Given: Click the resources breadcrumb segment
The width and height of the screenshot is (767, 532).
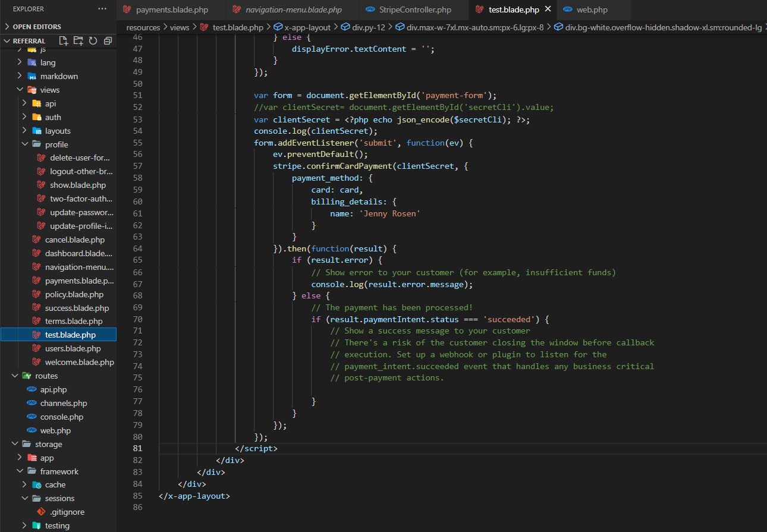Looking at the screenshot, I should click(143, 27).
